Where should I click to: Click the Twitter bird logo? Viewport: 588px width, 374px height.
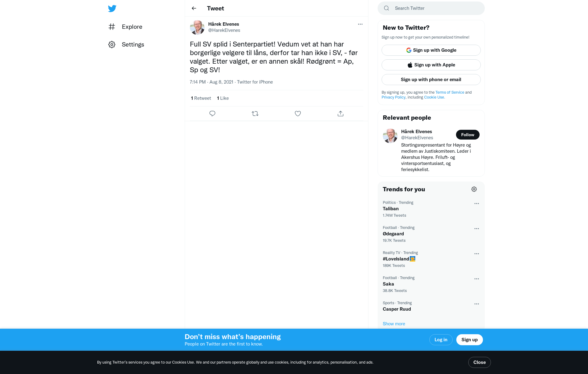(112, 8)
